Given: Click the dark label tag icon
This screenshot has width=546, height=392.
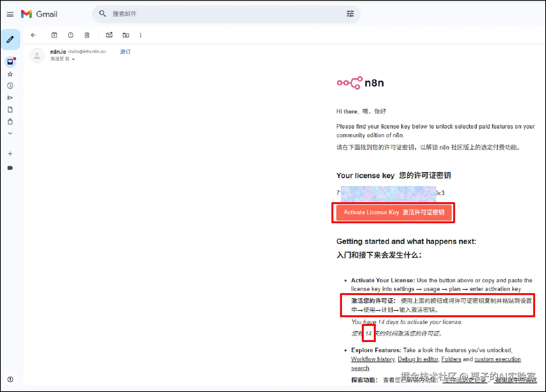Looking at the screenshot, I should tap(10, 168).
